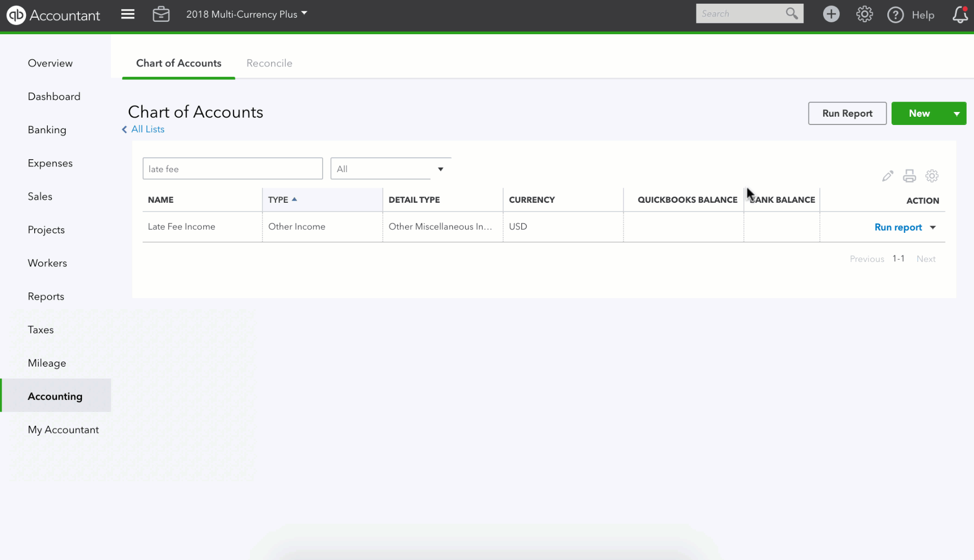Expand the New button dropdown arrow

point(956,113)
